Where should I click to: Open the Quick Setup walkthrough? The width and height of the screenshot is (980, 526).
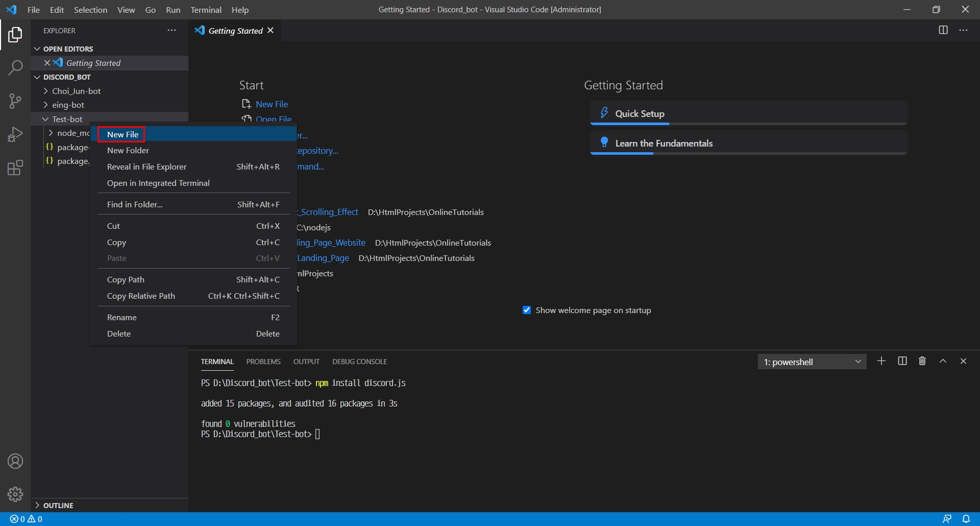[748, 113]
